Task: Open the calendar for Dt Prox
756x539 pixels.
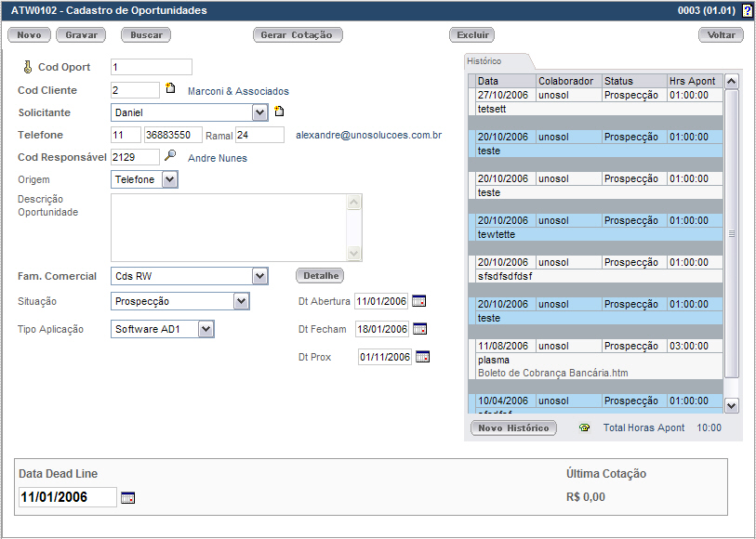Action: [x=422, y=357]
